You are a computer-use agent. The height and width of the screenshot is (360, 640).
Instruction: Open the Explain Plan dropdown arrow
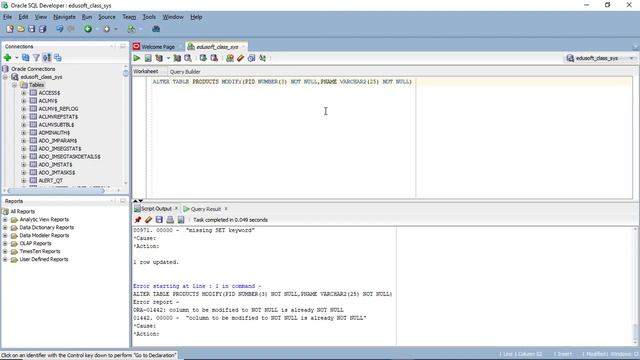pyautogui.click(x=168, y=58)
